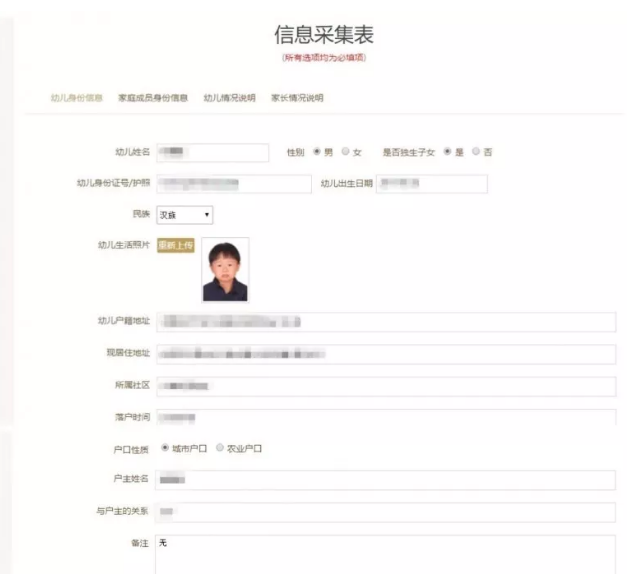The width and height of the screenshot is (627, 574).
Task: Select 女 gender radio button
Action: click(x=345, y=152)
